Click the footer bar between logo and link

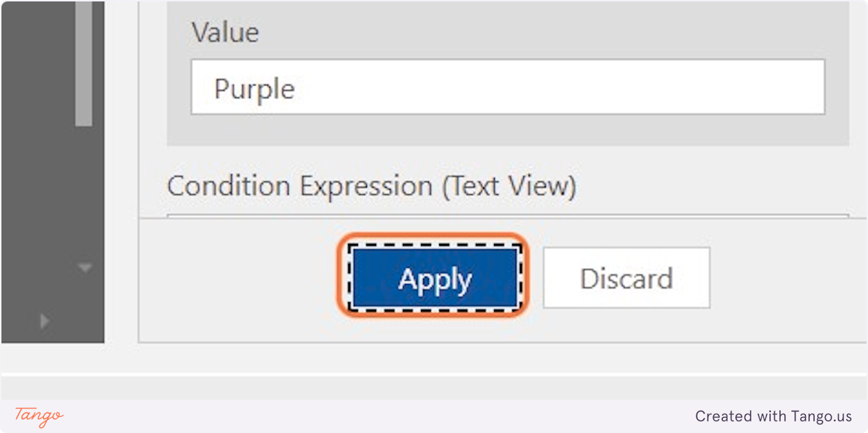[x=362, y=416]
